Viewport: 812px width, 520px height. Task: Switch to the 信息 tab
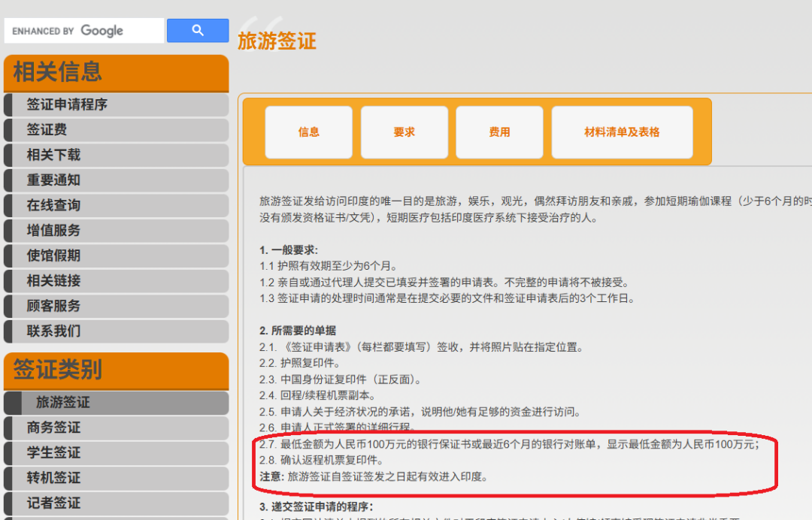pyautogui.click(x=309, y=132)
